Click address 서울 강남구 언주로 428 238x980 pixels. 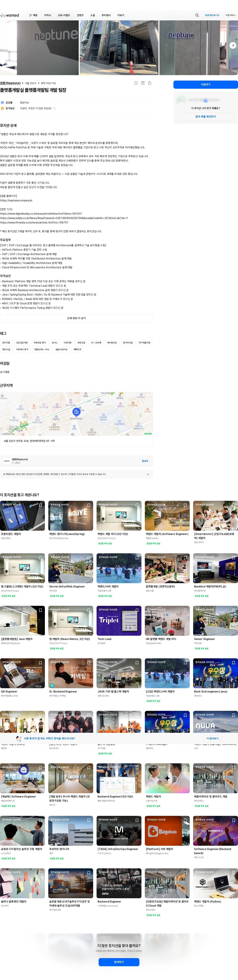[29, 441]
